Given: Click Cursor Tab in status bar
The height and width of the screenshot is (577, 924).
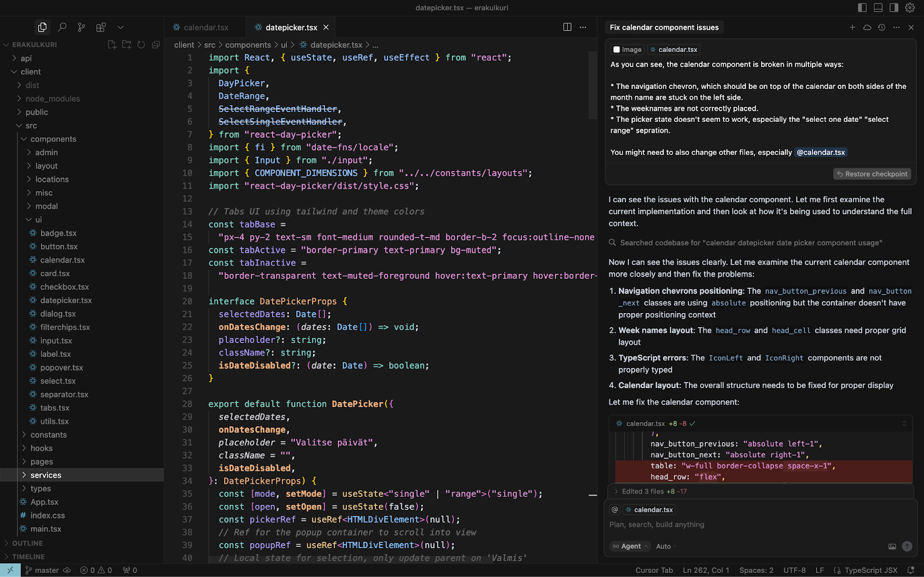Looking at the screenshot, I should [654, 570].
